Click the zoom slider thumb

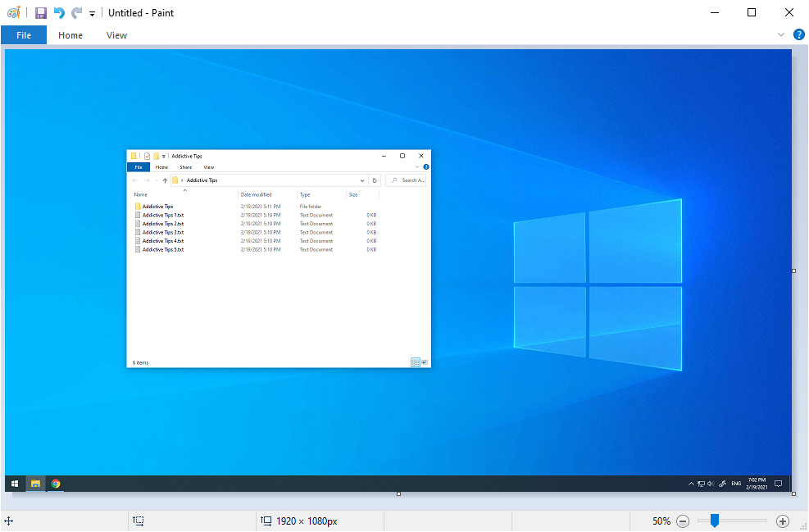(715, 521)
